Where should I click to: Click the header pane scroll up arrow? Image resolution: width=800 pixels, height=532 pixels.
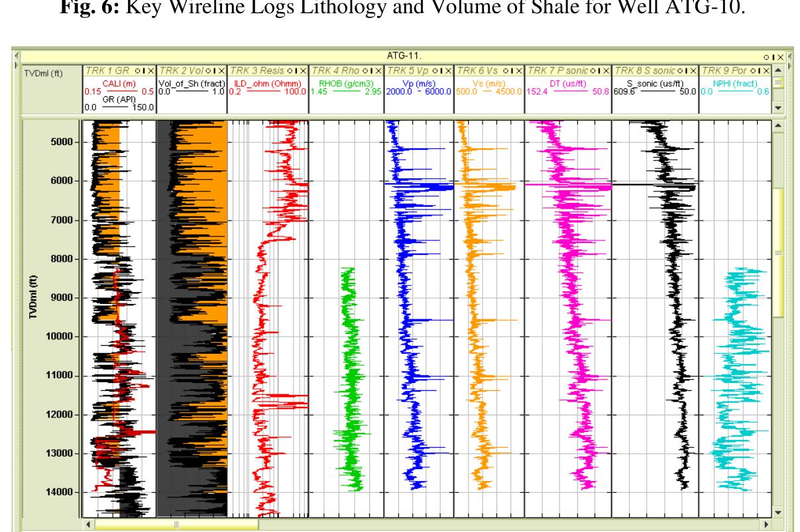click(x=778, y=70)
